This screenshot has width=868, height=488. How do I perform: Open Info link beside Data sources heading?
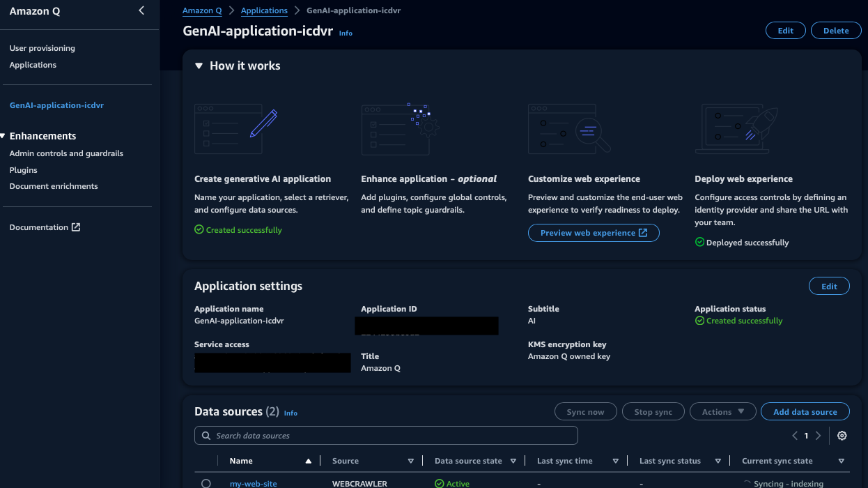[x=290, y=413]
